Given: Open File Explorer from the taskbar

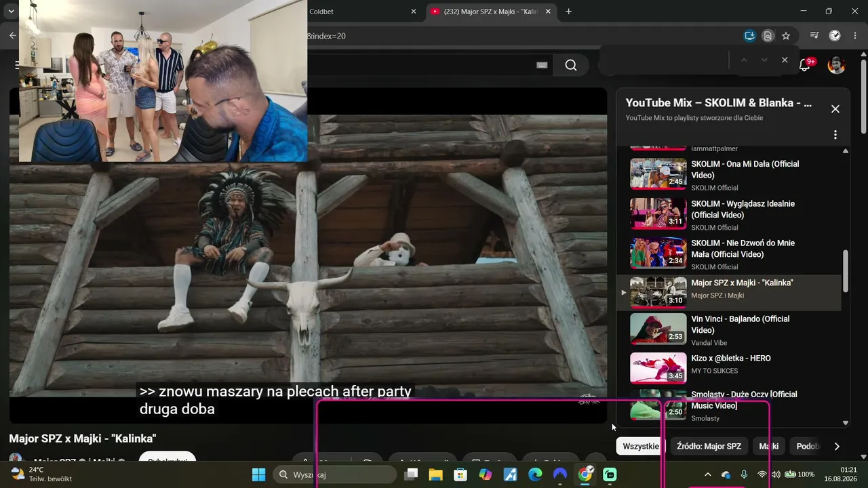Looking at the screenshot, I should click(435, 474).
